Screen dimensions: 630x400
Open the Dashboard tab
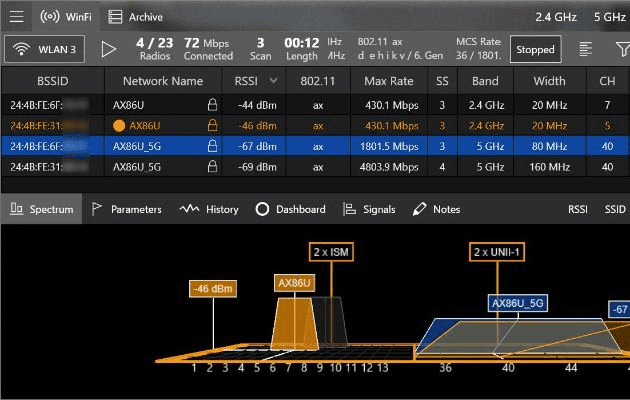pyautogui.click(x=290, y=209)
